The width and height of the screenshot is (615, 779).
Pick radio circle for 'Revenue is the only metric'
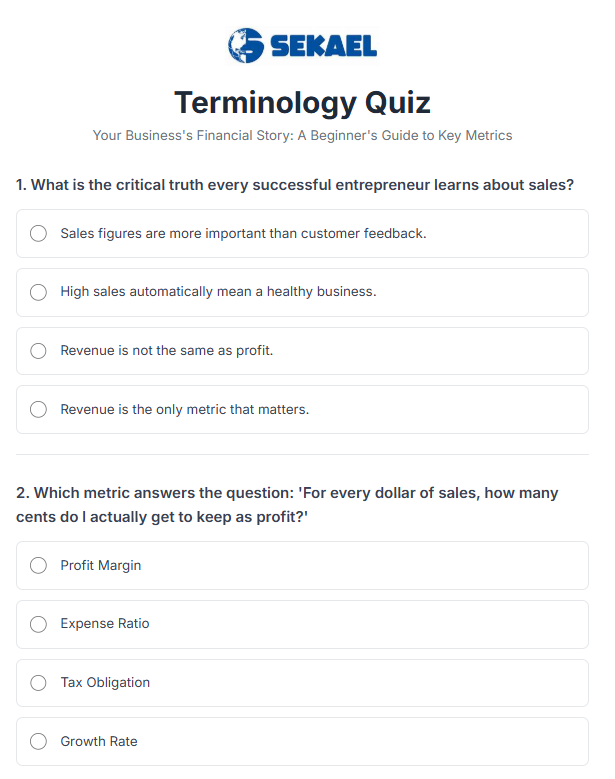pyautogui.click(x=39, y=410)
